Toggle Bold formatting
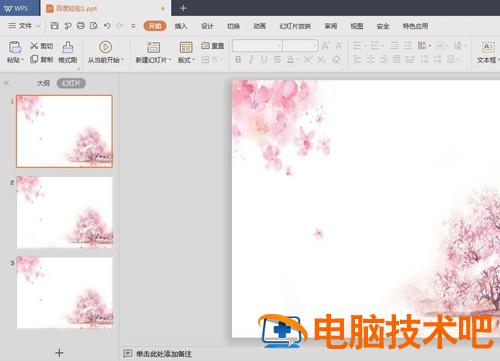 (238, 59)
